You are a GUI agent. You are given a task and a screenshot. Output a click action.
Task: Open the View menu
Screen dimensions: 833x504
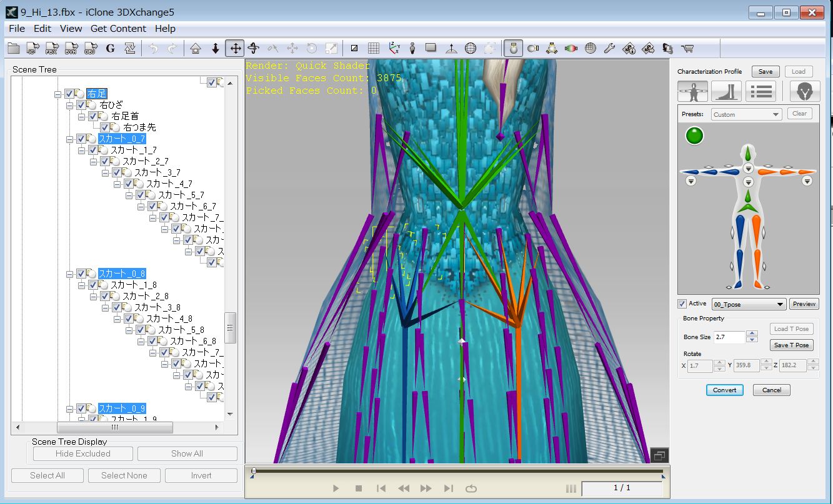tap(71, 28)
